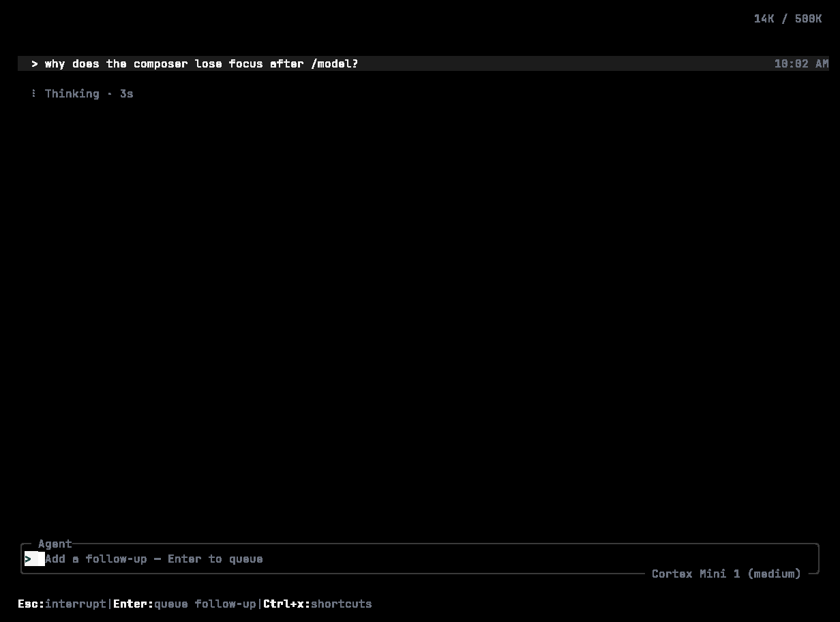Click the follow-up composer input field
This screenshot has height=622, width=840.
[420, 559]
